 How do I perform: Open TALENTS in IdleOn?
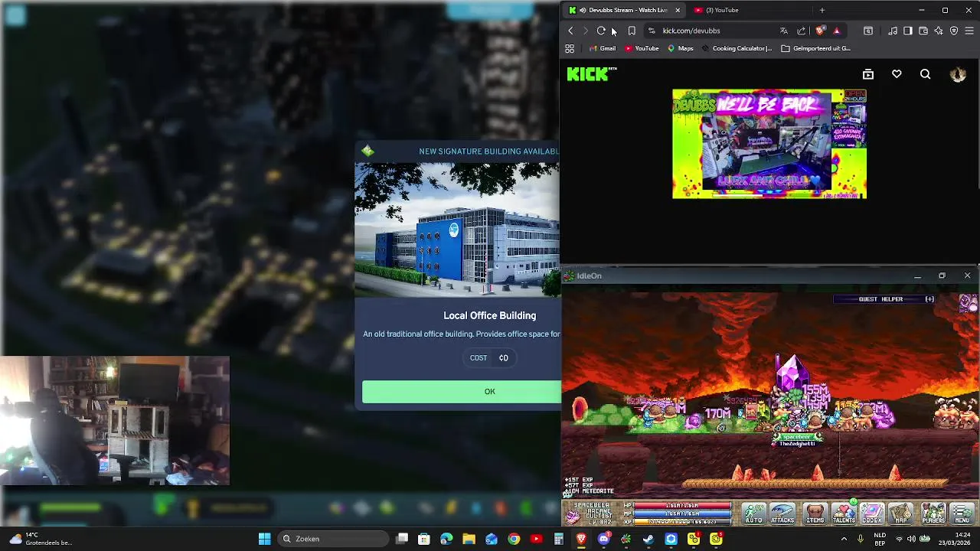click(844, 514)
